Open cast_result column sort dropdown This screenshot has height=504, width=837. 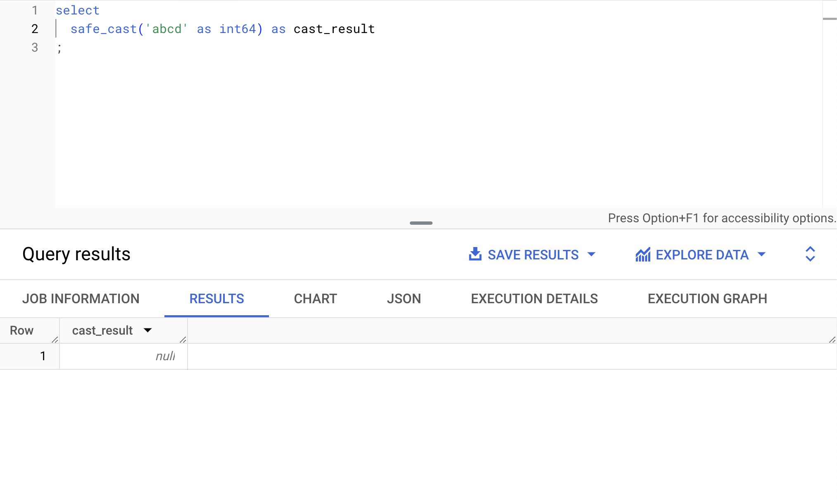[147, 330]
